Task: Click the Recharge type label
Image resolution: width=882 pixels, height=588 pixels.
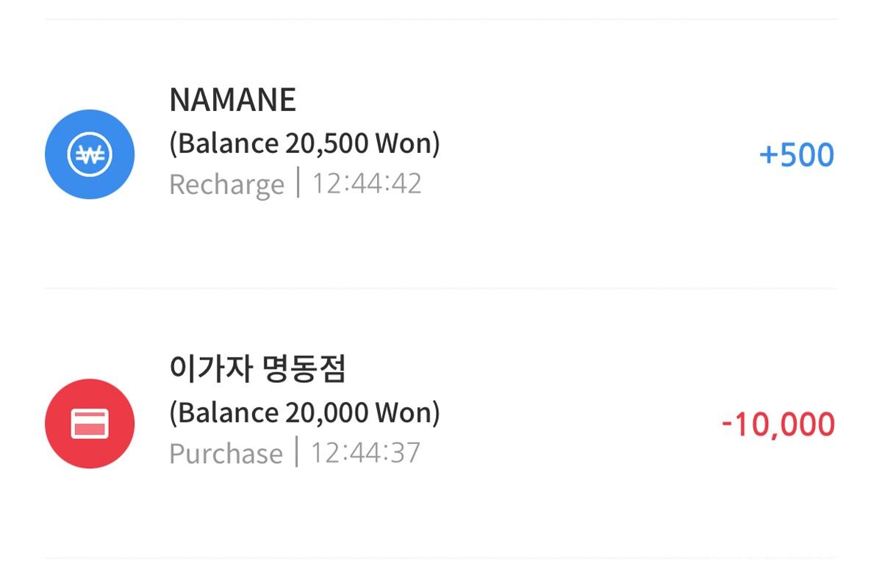Action: click(226, 184)
